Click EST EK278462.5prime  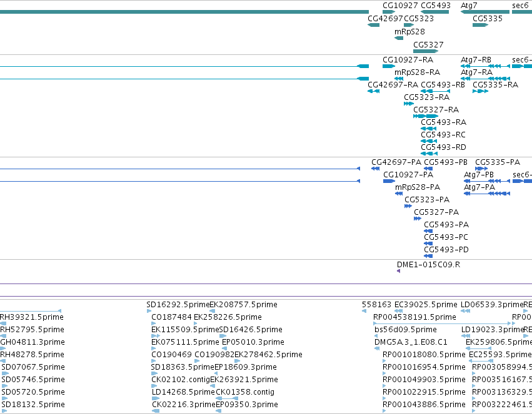pyautogui.click(x=238, y=361)
